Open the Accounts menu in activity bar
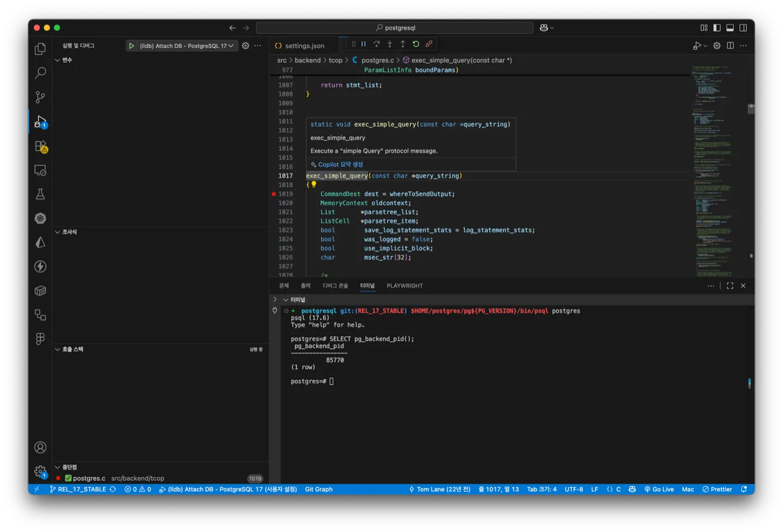Image resolution: width=783 pixels, height=532 pixels. [x=40, y=447]
